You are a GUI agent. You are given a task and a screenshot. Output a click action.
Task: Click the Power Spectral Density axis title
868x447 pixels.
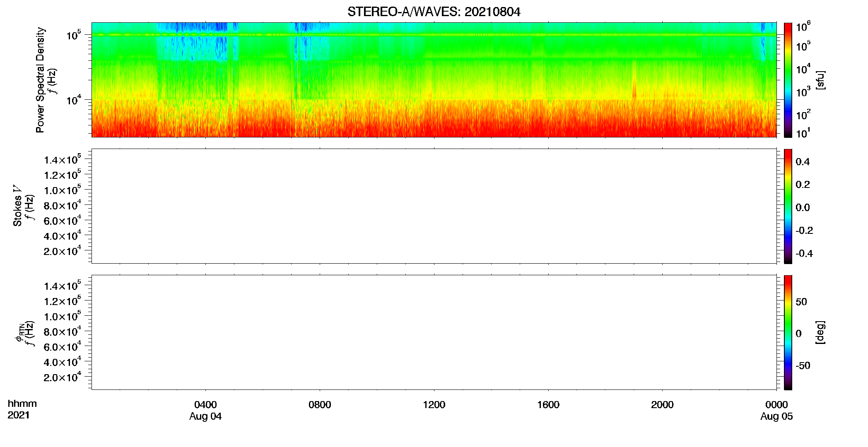click(40, 80)
